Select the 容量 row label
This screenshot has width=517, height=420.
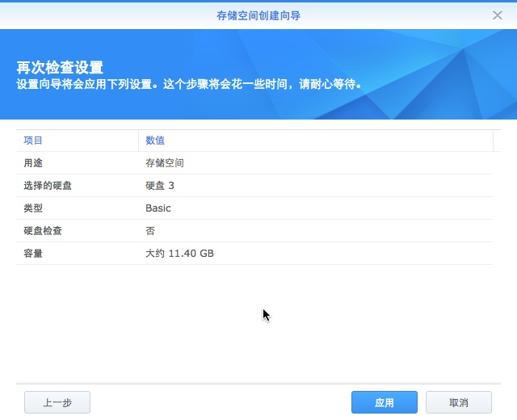click(33, 254)
